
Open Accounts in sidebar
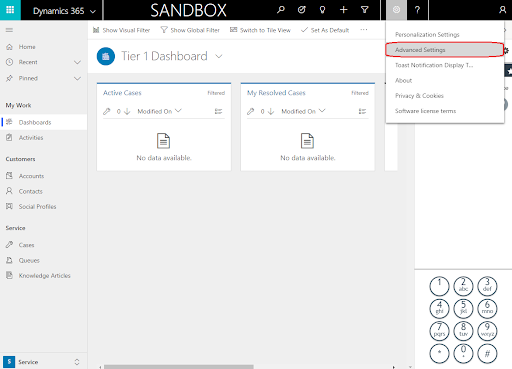point(43,176)
